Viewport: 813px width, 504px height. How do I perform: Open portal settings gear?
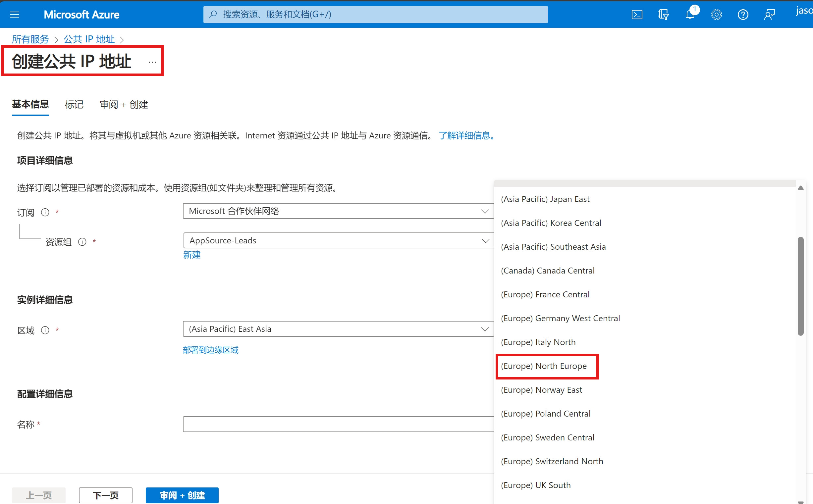pyautogui.click(x=716, y=15)
